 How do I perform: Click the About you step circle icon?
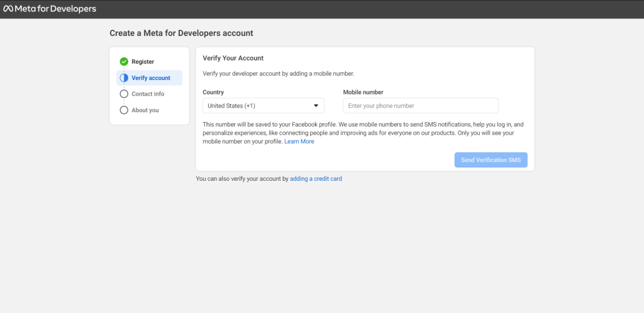(x=124, y=110)
